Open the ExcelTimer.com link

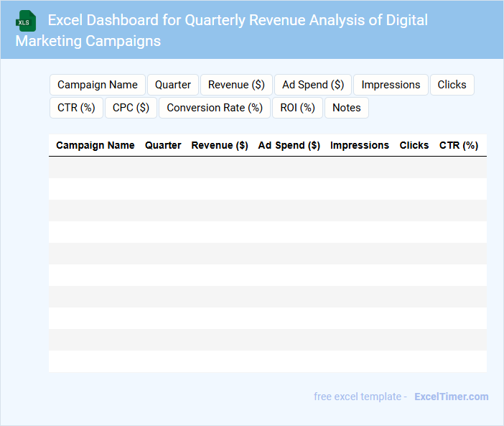(x=451, y=397)
